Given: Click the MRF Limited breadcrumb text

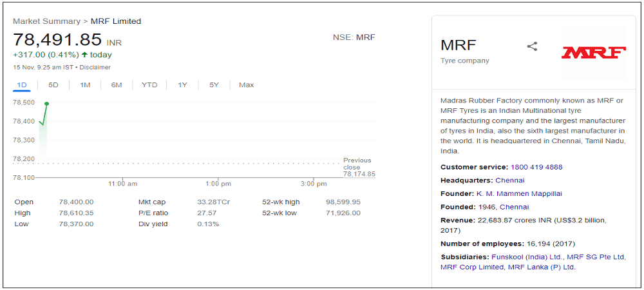Looking at the screenshot, I should [116, 21].
